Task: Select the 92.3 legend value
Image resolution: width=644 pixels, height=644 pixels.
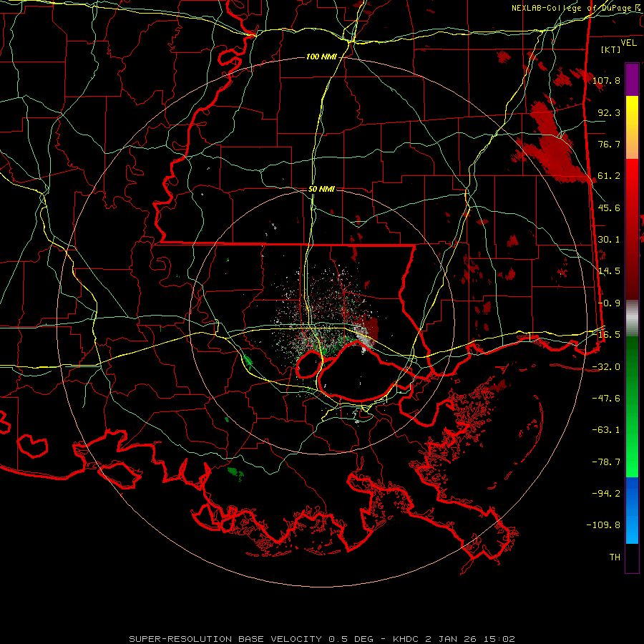Action: 609,112
